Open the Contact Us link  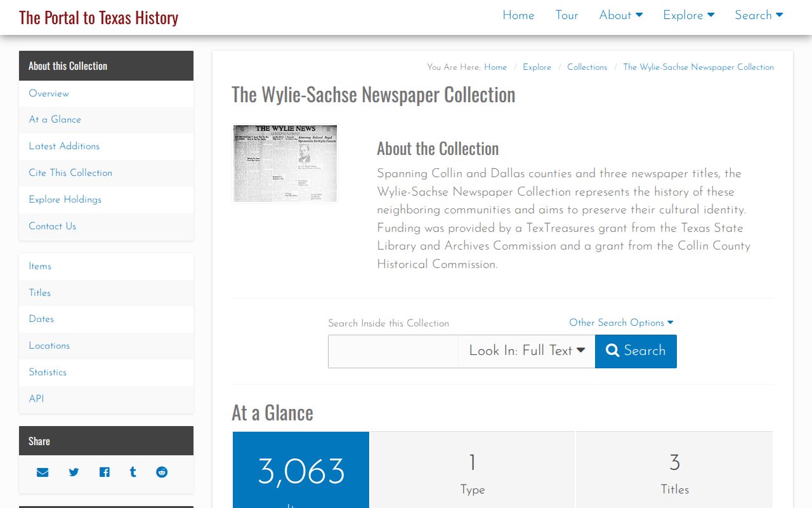(x=107, y=227)
